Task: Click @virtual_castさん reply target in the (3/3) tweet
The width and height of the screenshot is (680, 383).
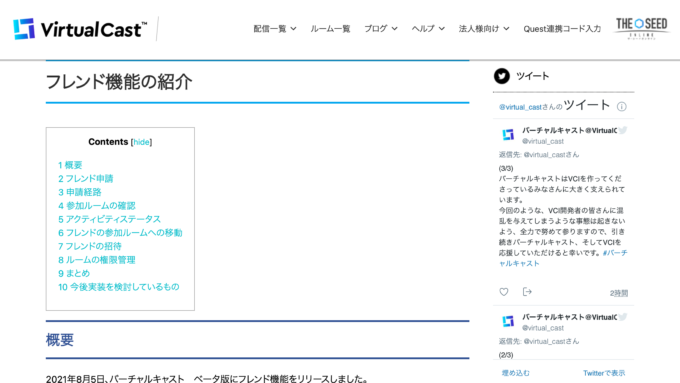Action: [551, 154]
